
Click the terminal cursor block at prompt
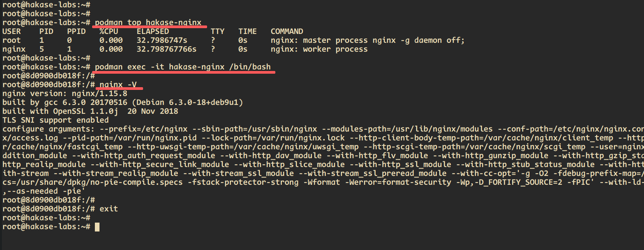tap(97, 227)
